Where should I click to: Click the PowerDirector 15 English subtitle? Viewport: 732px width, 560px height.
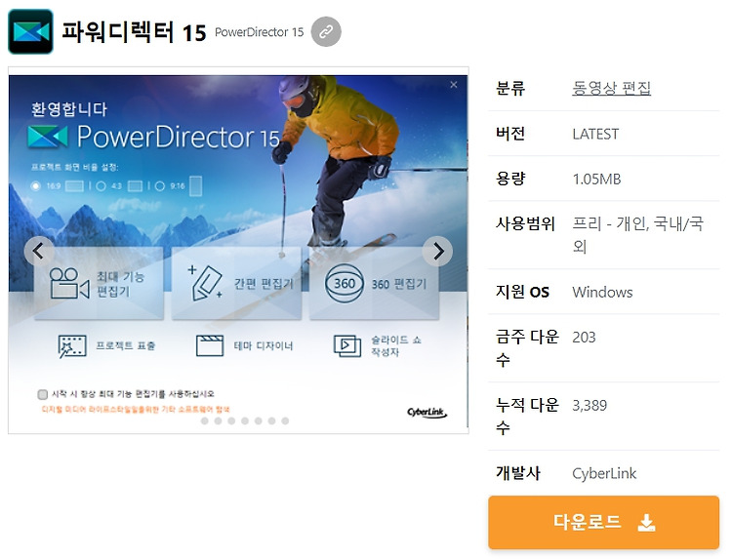[259, 32]
